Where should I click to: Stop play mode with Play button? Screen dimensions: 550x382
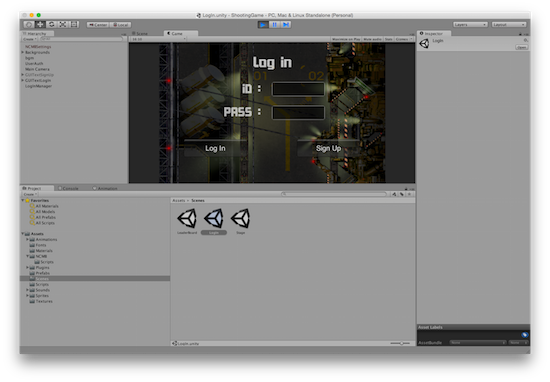coord(263,25)
